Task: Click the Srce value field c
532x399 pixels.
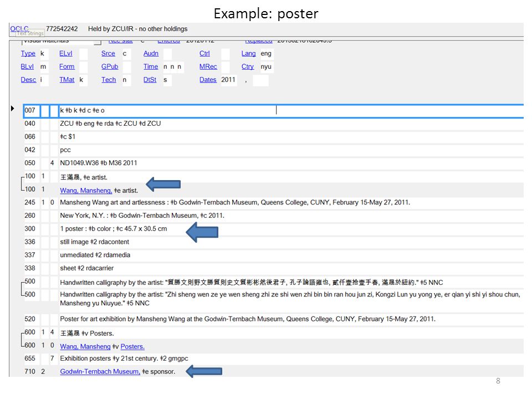Action: tap(126, 54)
